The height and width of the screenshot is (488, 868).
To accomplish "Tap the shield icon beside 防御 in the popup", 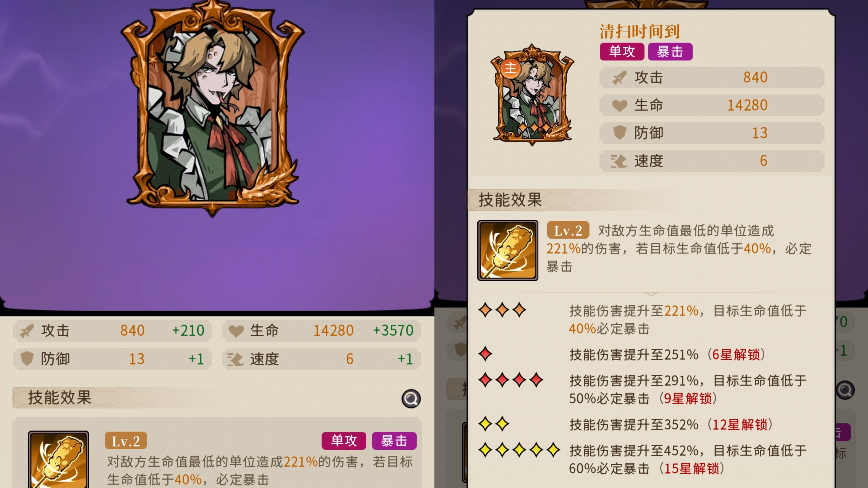I will (x=619, y=133).
